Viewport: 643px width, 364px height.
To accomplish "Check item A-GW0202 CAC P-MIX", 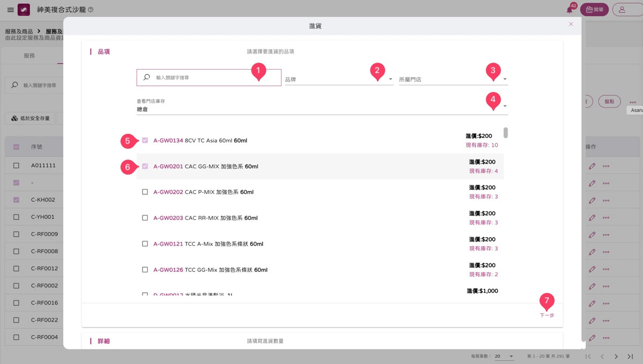I will tap(145, 192).
